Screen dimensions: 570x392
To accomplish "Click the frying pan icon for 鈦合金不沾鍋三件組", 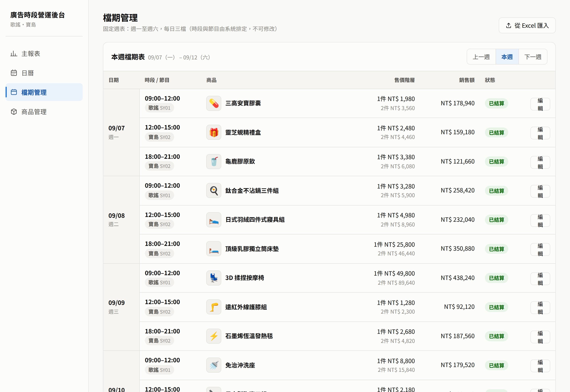I will (214, 191).
